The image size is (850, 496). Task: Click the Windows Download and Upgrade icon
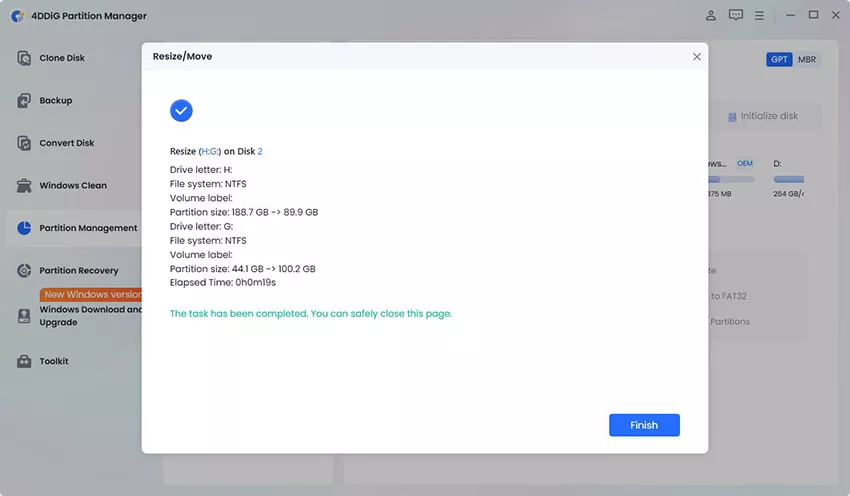24,315
